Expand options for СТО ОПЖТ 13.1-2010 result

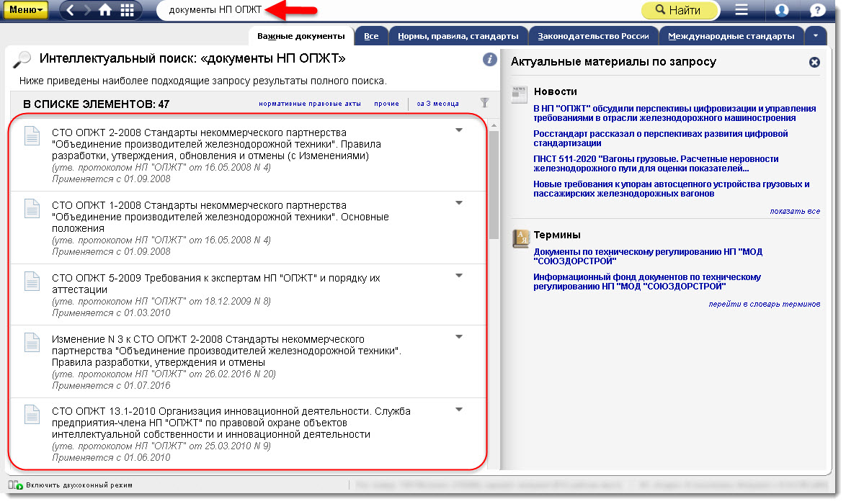point(458,409)
